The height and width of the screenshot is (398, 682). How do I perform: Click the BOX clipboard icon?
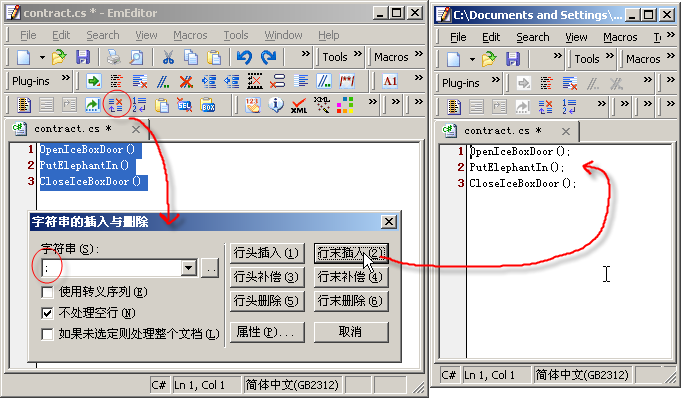[x=207, y=105]
